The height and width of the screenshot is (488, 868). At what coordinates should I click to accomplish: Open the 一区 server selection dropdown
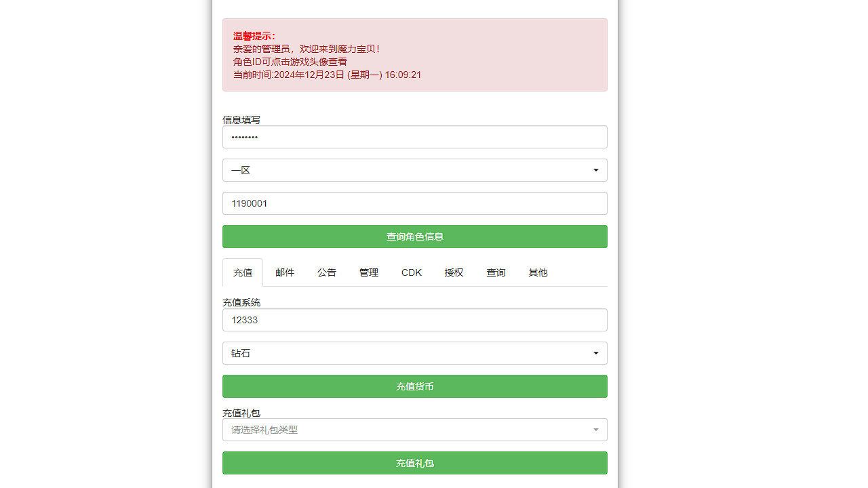pyautogui.click(x=415, y=170)
